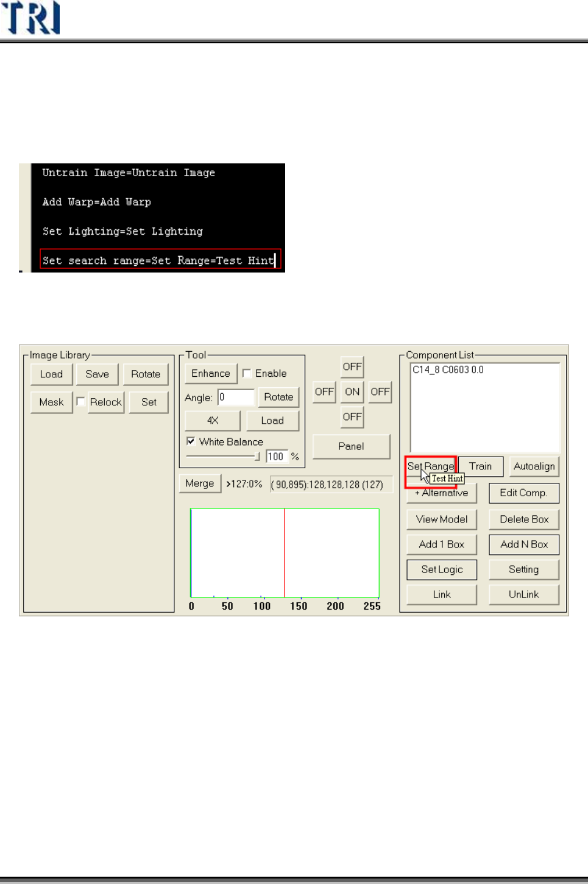Toggle the left OFF lighting button
Screen dimensions: 588x884
click(324, 392)
